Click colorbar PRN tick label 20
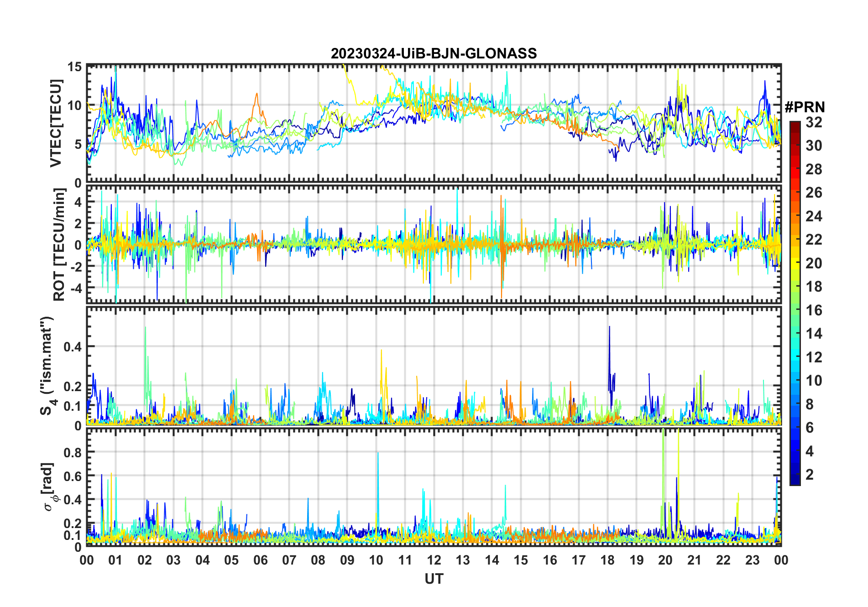The width and height of the screenshot is (868, 607). point(814,263)
